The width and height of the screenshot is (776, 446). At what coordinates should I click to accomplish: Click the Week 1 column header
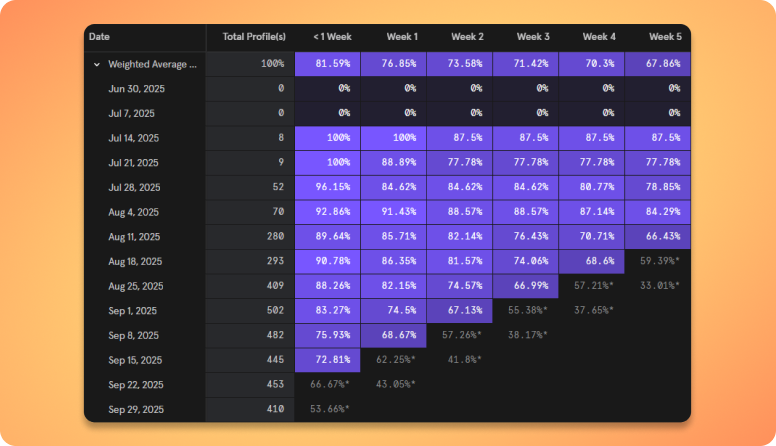pyautogui.click(x=401, y=37)
